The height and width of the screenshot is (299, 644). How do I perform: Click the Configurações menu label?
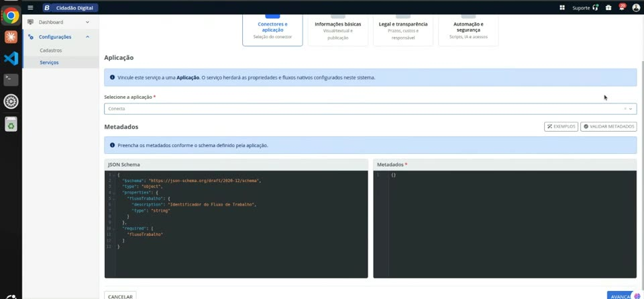point(55,37)
